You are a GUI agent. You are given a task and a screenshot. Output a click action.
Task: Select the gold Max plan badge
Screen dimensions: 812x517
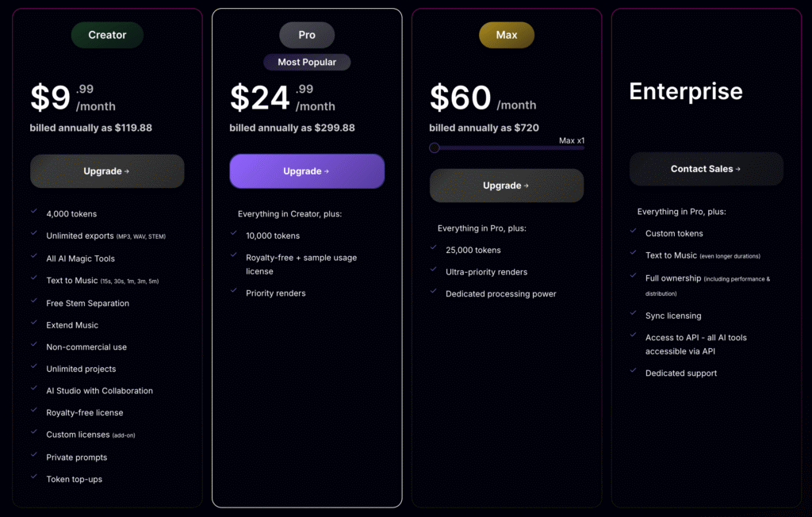pos(507,35)
